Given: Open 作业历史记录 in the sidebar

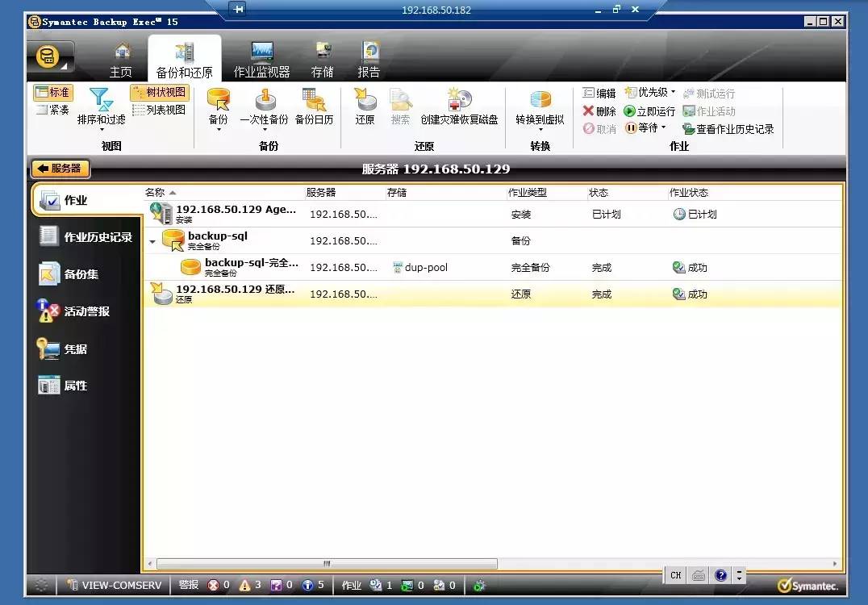Looking at the screenshot, I should click(86, 237).
